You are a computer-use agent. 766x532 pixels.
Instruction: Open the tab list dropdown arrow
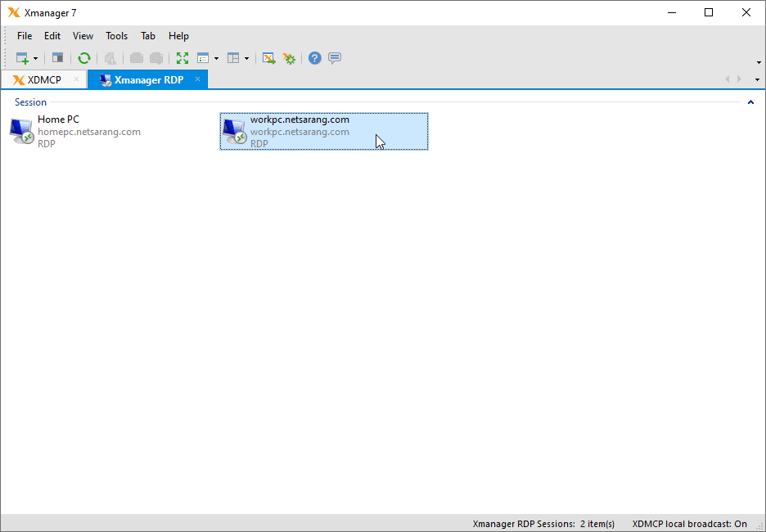coord(757,79)
